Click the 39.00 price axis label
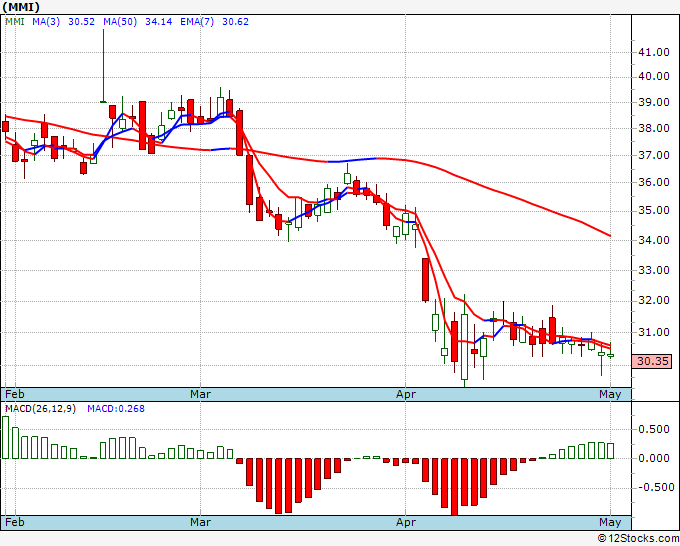The width and height of the screenshot is (680, 546). click(654, 103)
